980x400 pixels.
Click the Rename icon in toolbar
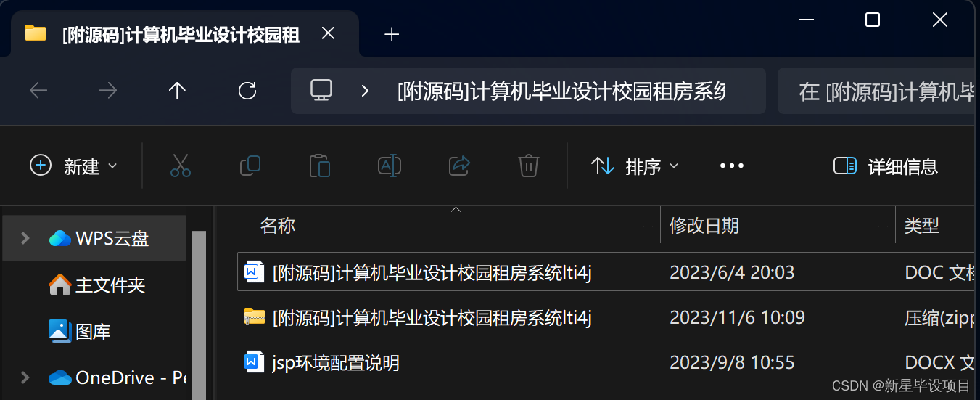tap(390, 166)
